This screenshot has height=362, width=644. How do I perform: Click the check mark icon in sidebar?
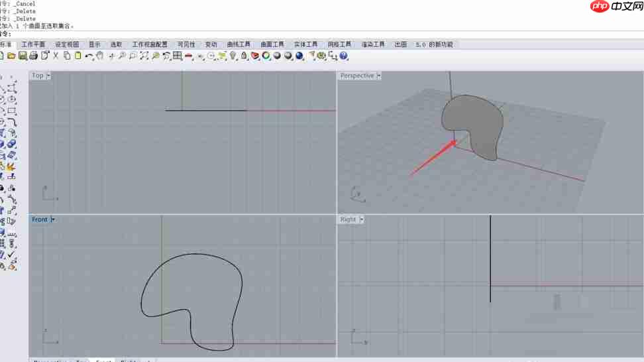pyautogui.click(x=11, y=255)
